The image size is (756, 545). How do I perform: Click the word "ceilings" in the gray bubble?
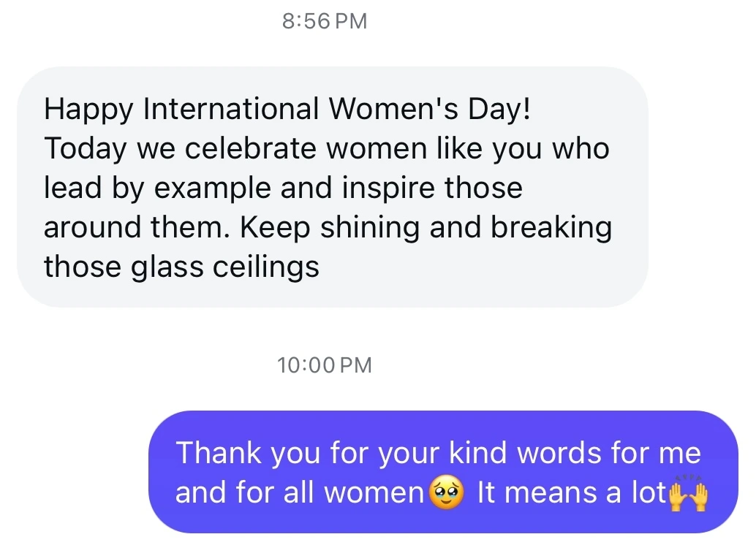pyautogui.click(x=266, y=267)
